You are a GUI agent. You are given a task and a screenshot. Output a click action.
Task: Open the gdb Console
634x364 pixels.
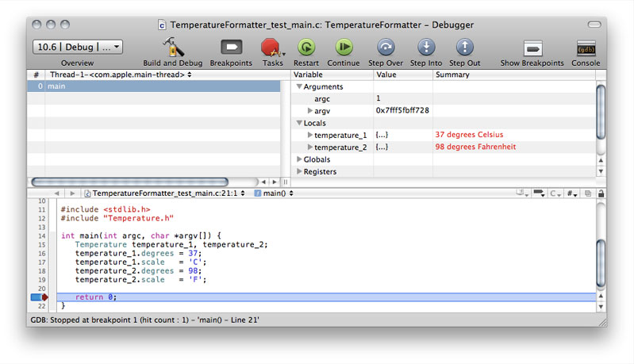[586, 48]
